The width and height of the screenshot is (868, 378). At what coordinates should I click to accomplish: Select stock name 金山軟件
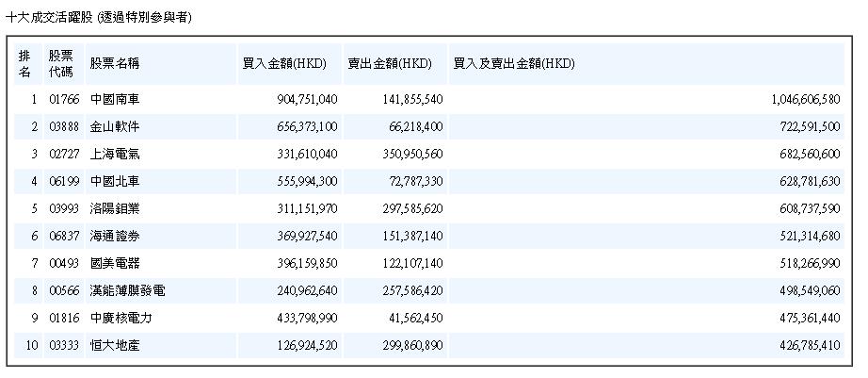point(114,126)
